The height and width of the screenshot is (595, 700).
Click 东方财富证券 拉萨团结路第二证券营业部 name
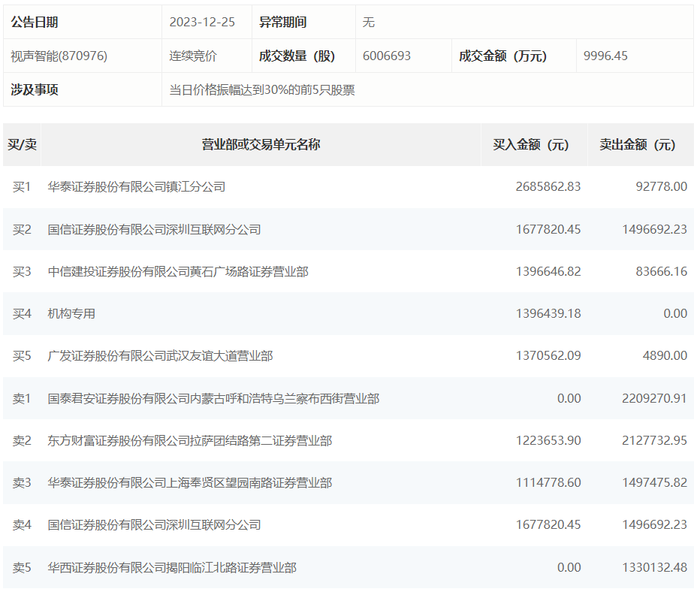coord(190,441)
